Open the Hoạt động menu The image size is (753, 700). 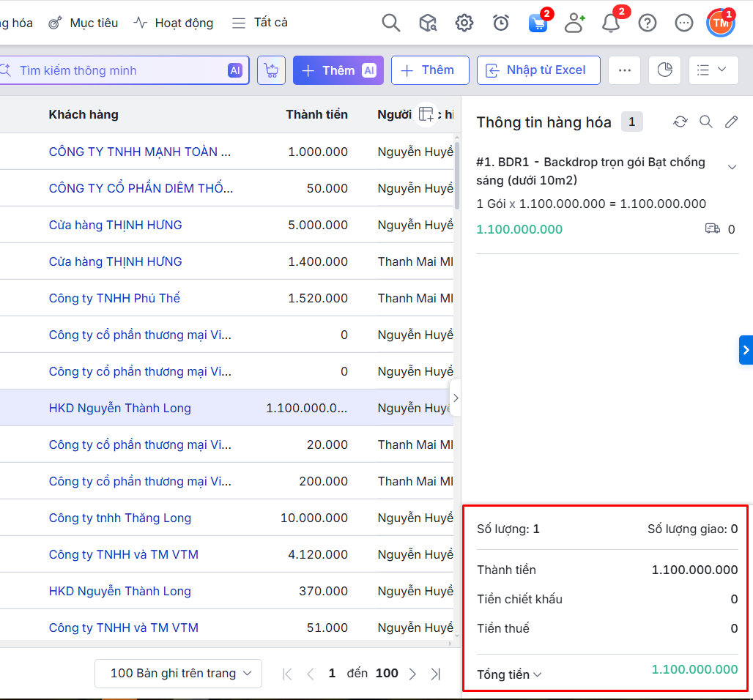tap(174, 23)
